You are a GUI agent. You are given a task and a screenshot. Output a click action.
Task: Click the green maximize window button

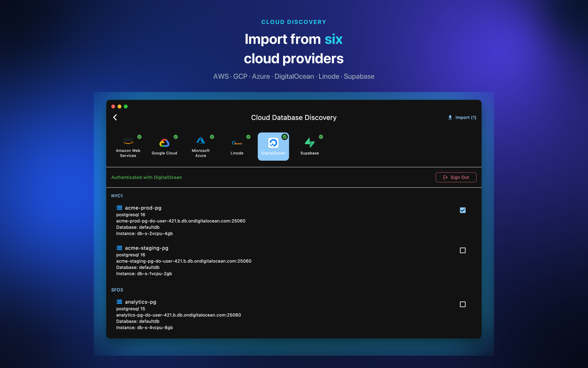click(126, 107)
